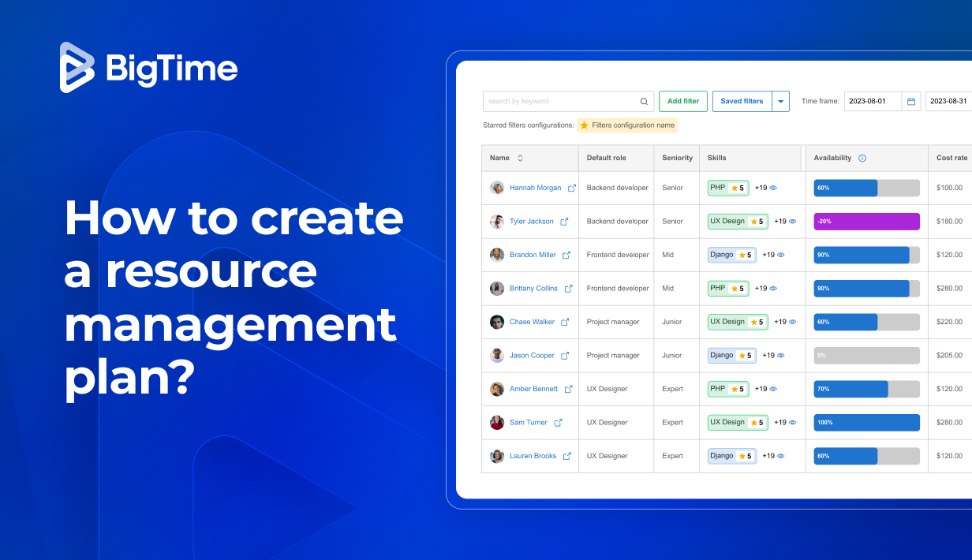The image size is (972, 560).
Task: Open Brandon Miller's external link icon
Action: (566, 255)
